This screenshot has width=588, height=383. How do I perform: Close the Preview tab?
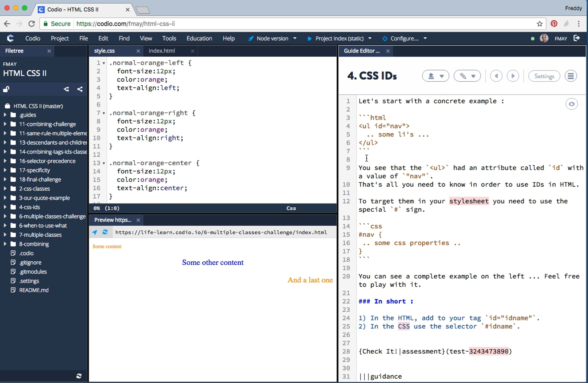pos(138,220)
